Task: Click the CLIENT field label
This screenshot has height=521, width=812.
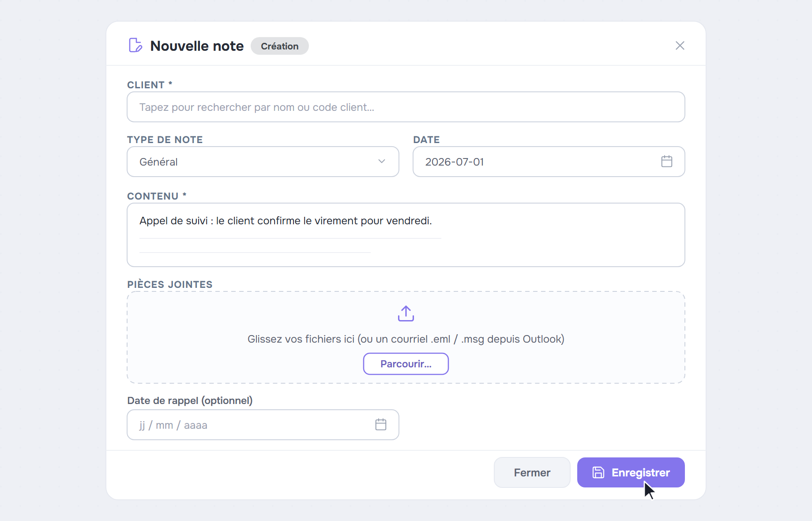Action: (150, 85)
